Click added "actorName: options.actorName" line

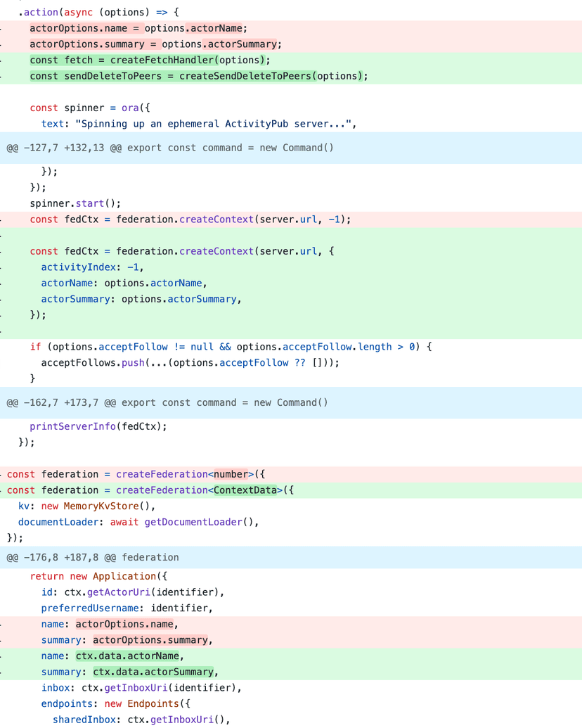click(x=124, y=283)
